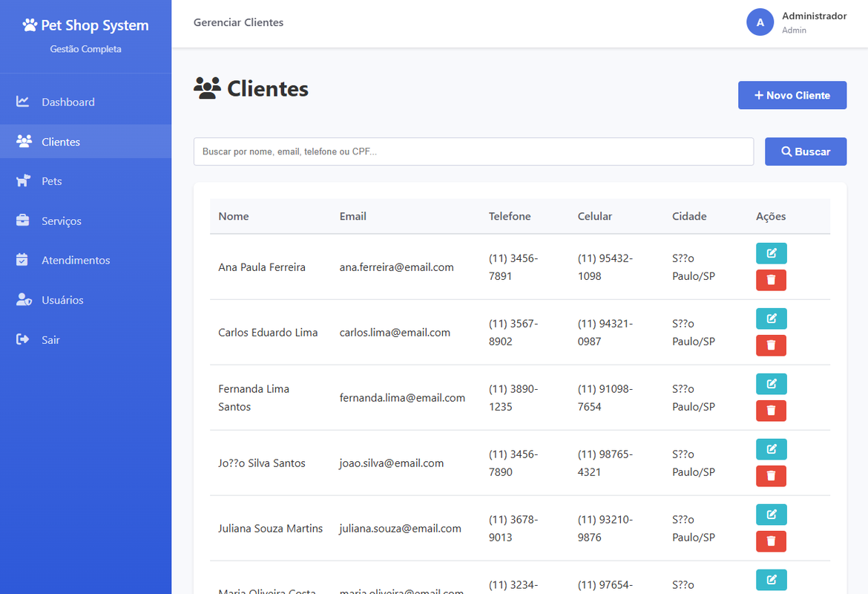Edit client Maria Oliveira Costa
This screenshot has height=594, width=868.
tap(771, 580)
